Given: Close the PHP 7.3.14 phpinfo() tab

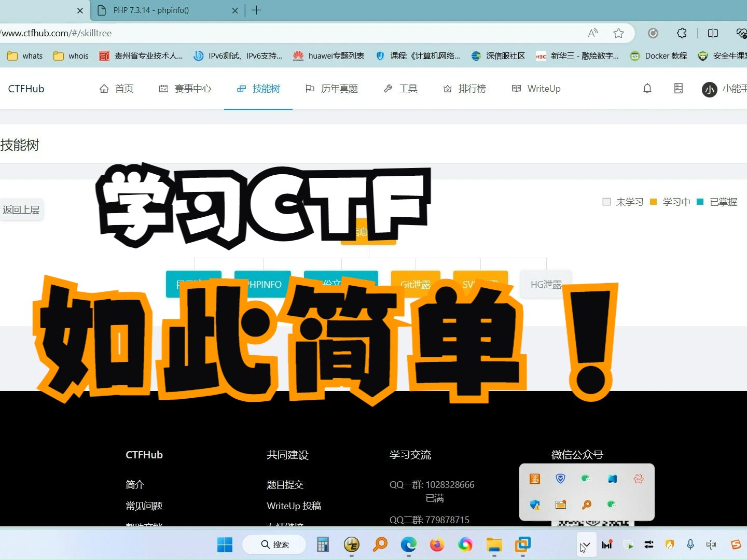Looking at the screenshot, I should 235,10.
